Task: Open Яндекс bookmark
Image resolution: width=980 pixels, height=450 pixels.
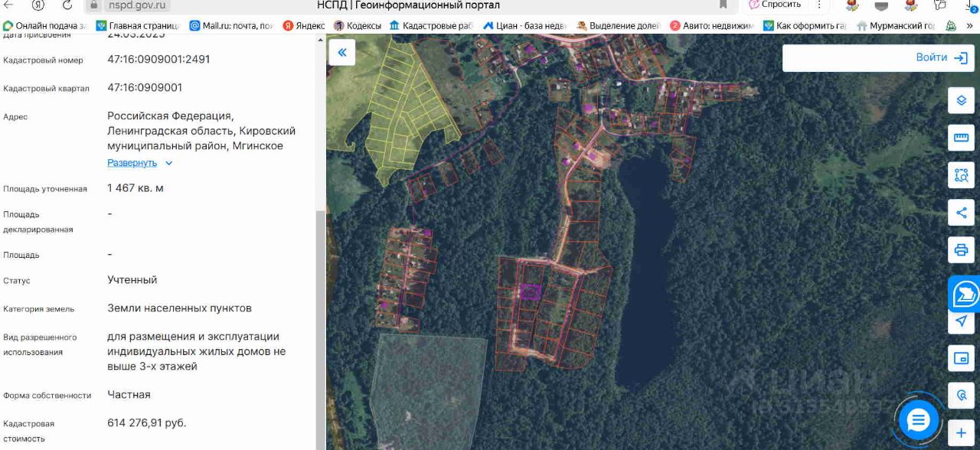Action: (304, 25)
